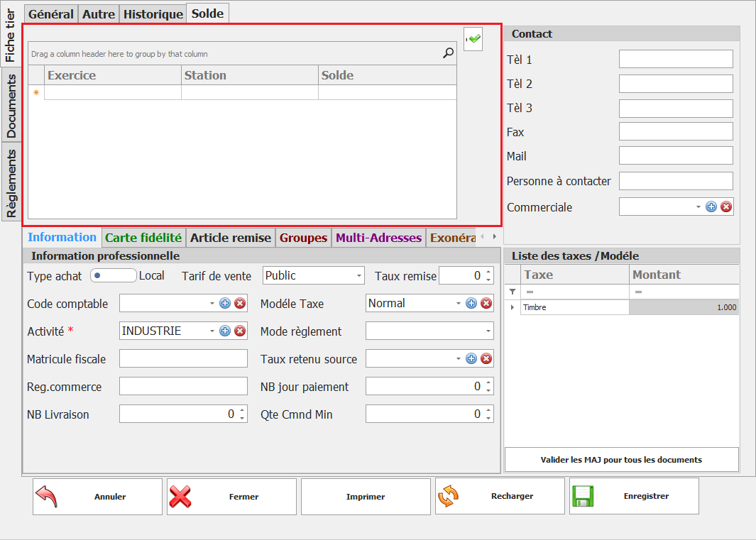Switch to the Historique tab
Image resolution: width=756 pixels, height=540 pixels.
153,14
